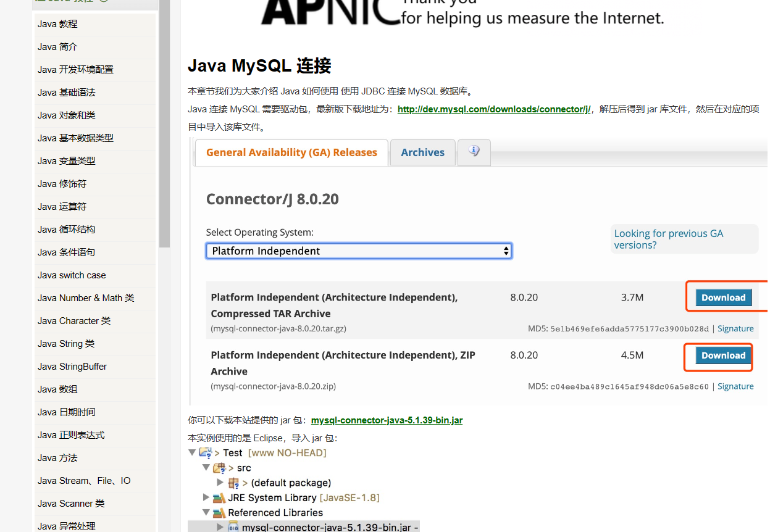Select General Availability (GA) Releases tab

[x=291, y=152]
